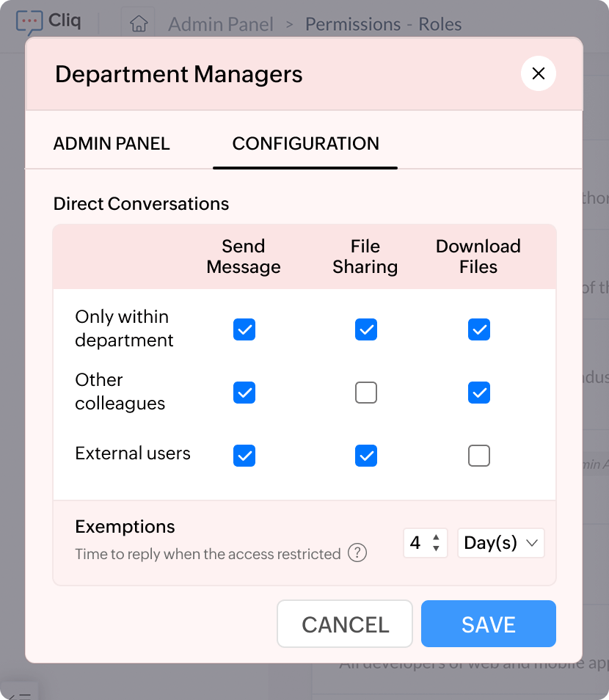The width and height of the screenshot is (609, 700).
Task: Disable Send Message for Only within department
Action: pyautogui.click(x=244, y=330)
